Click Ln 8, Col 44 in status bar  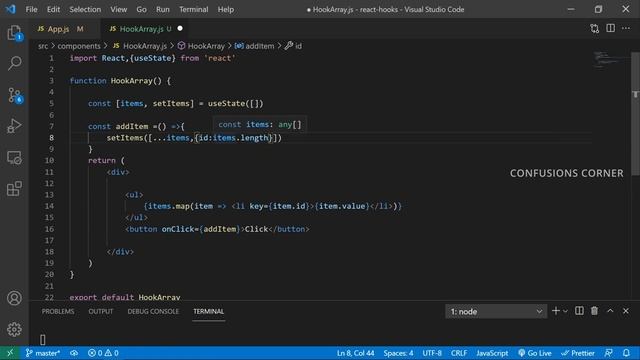point(355,353)
